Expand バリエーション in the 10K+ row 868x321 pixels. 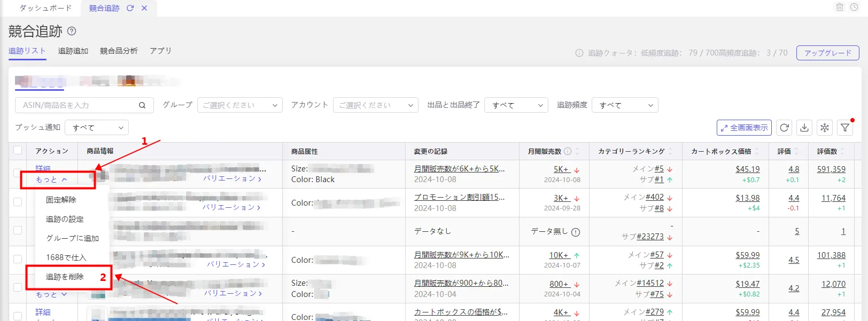[x=236, y=264]
